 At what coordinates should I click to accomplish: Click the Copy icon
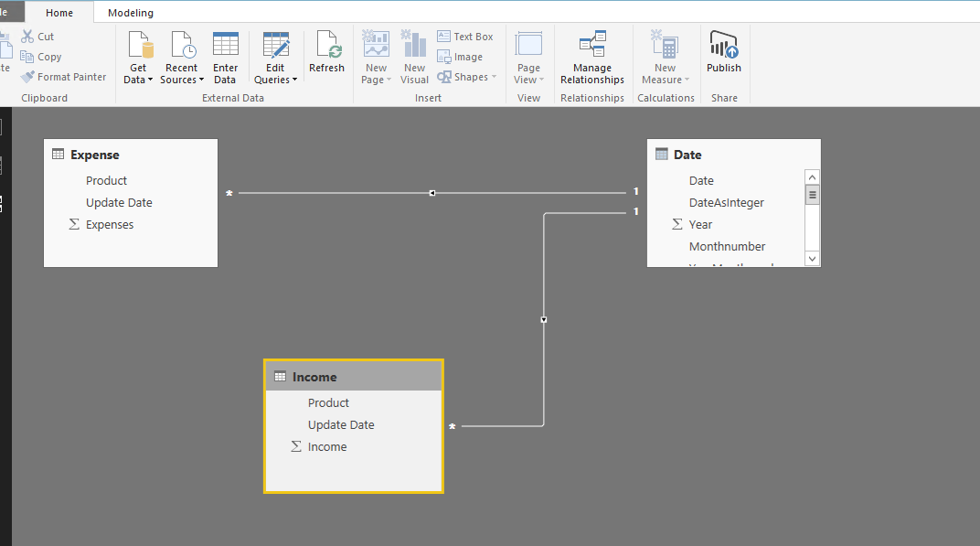click(27, 57)
